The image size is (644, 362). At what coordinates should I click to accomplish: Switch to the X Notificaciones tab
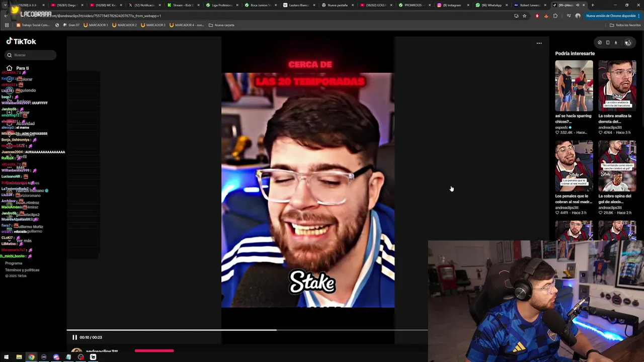(143, 5)
